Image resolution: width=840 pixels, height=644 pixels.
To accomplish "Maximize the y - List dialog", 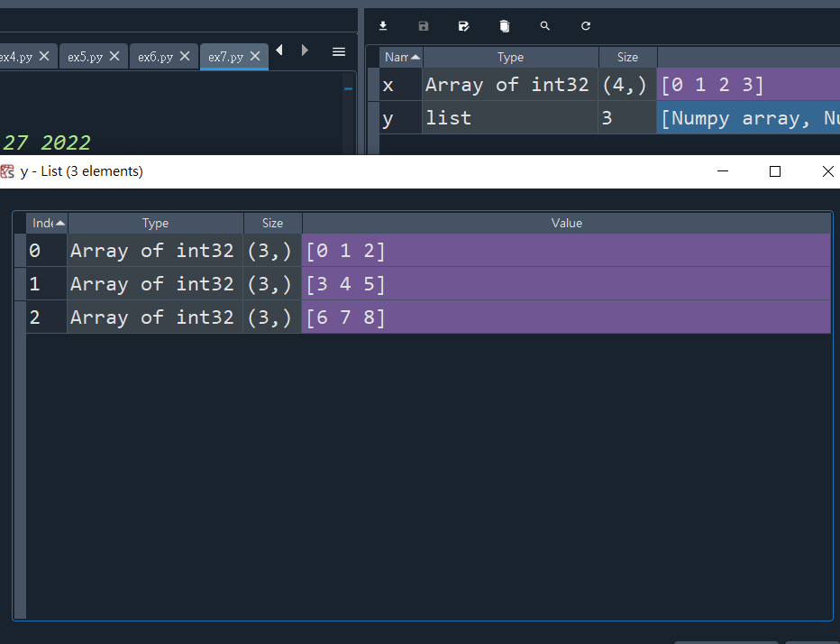I will coord(774,171).
